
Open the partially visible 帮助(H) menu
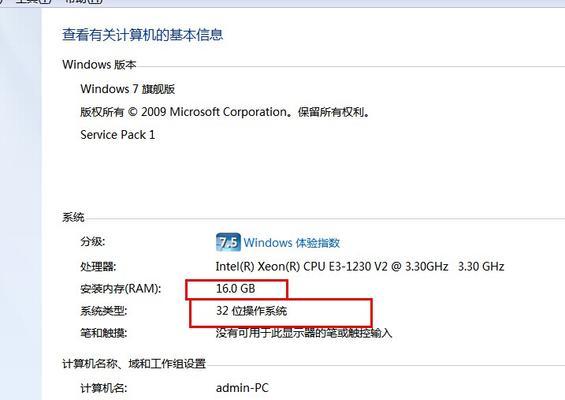click(84, 1)
